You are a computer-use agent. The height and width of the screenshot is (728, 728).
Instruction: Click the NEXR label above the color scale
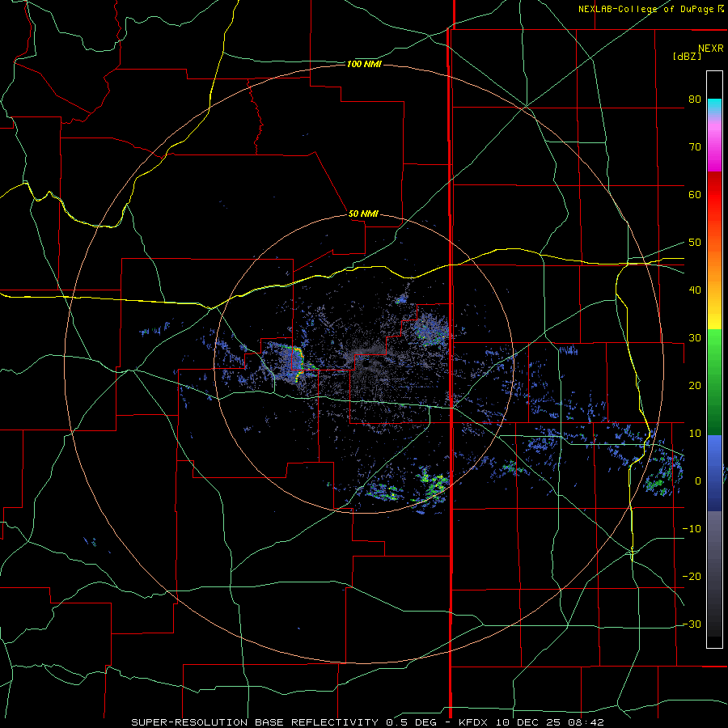711,49
